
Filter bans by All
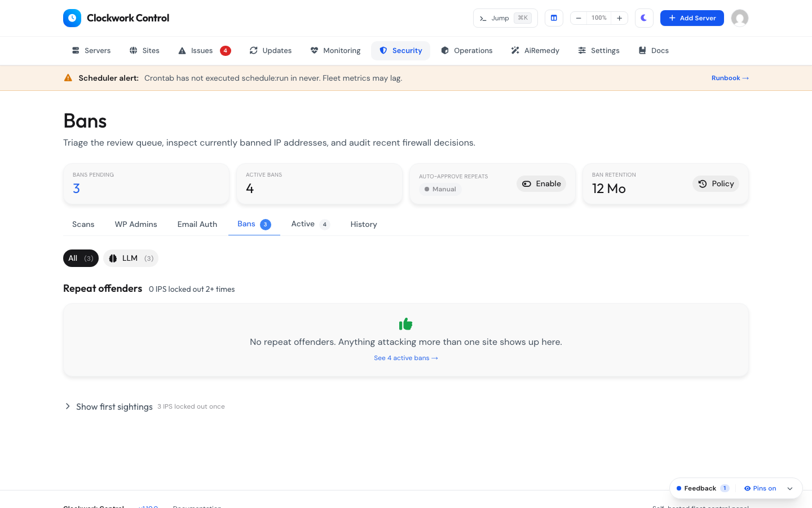(81, 259)
